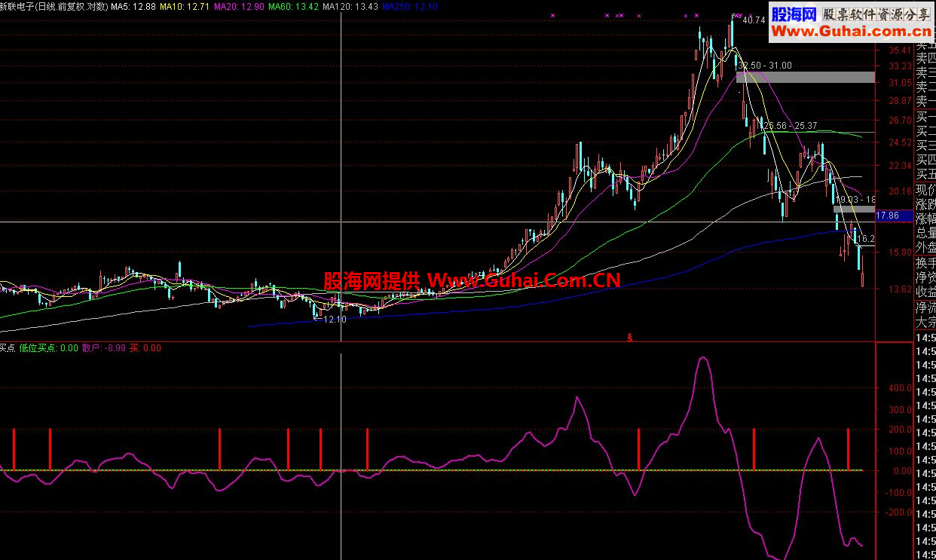
Task: Click the chart title 新联电子(日线,前复权,对数)
Action: pyautogui.click(x=54, y=6)
